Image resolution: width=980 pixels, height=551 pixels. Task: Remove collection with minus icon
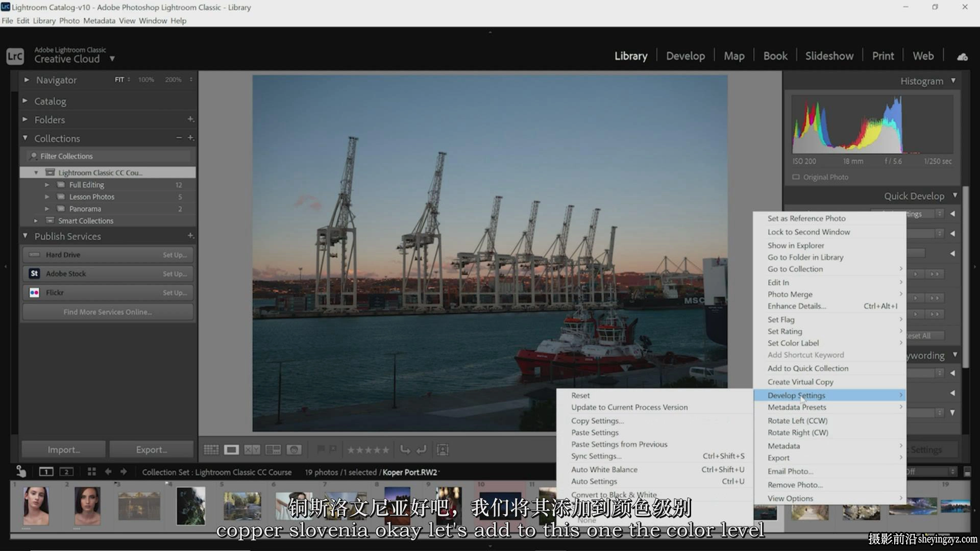179,138
